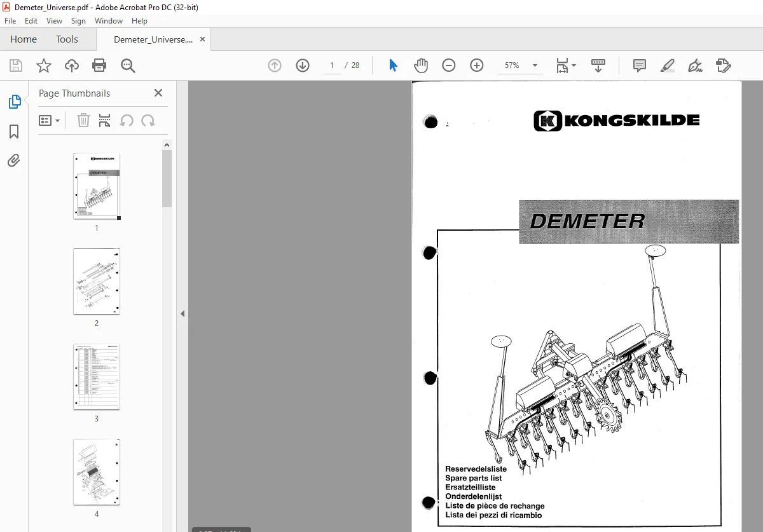This screenshot has height=532, width=763.
Task: Open the Edit PDF stamp tool
Action: click(723, 65)
